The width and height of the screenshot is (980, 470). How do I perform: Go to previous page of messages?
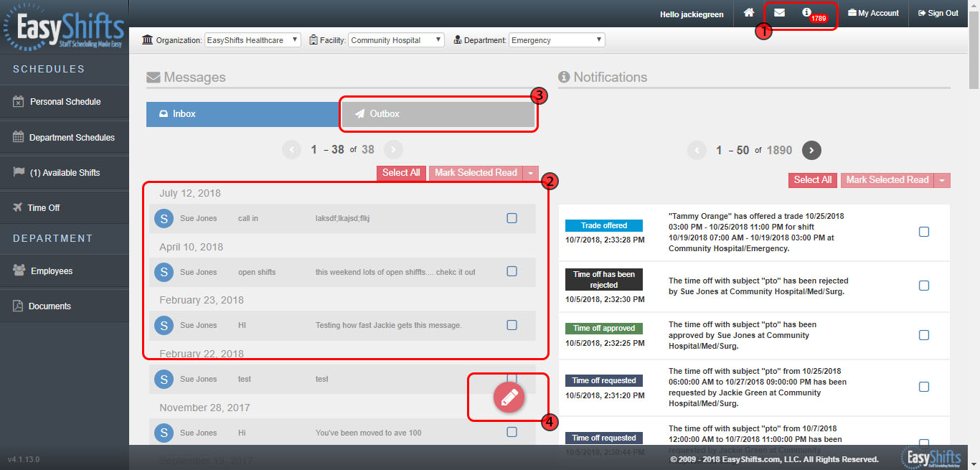coord(292,149)
